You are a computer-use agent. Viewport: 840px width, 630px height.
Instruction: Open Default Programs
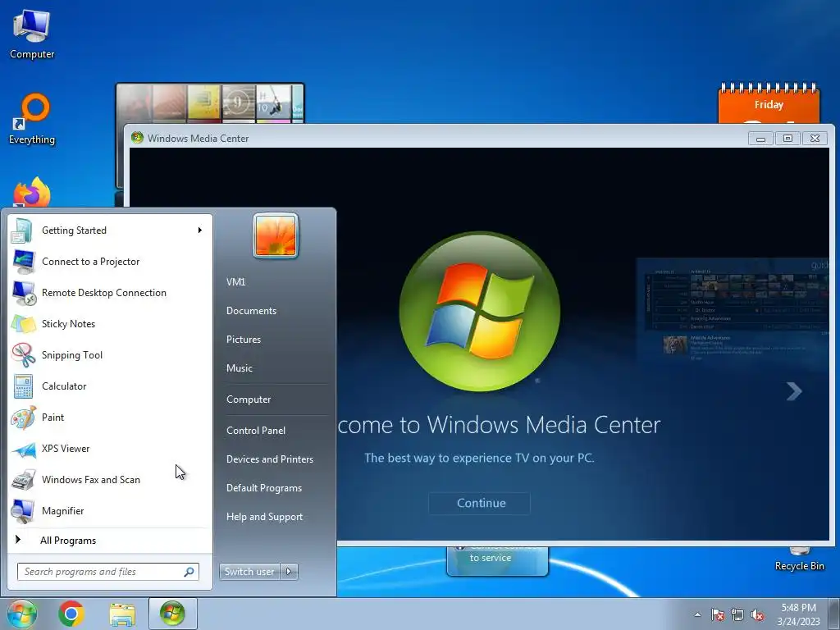point(264,488)
